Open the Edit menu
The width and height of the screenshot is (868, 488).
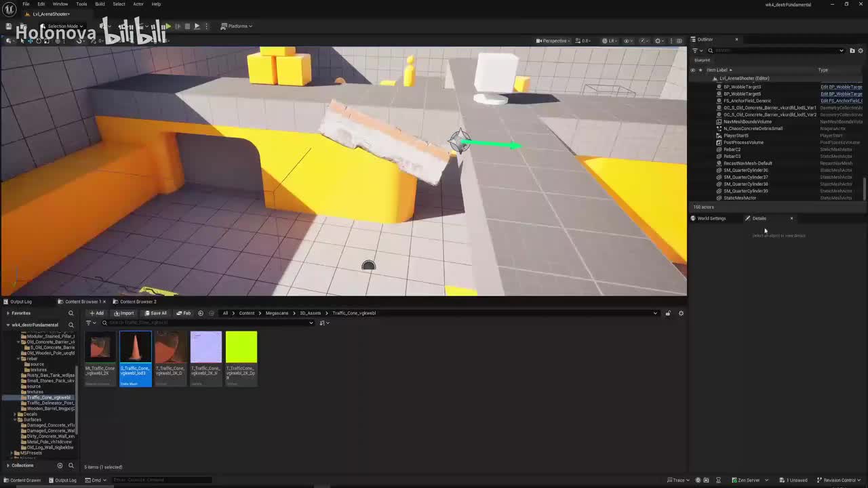(x=41, y=4)
